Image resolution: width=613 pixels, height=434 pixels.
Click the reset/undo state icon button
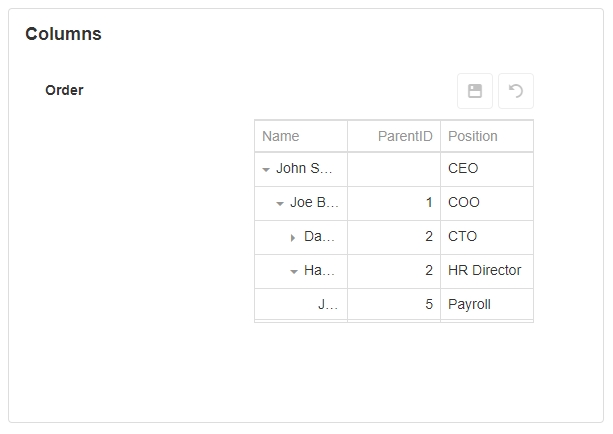516,91
